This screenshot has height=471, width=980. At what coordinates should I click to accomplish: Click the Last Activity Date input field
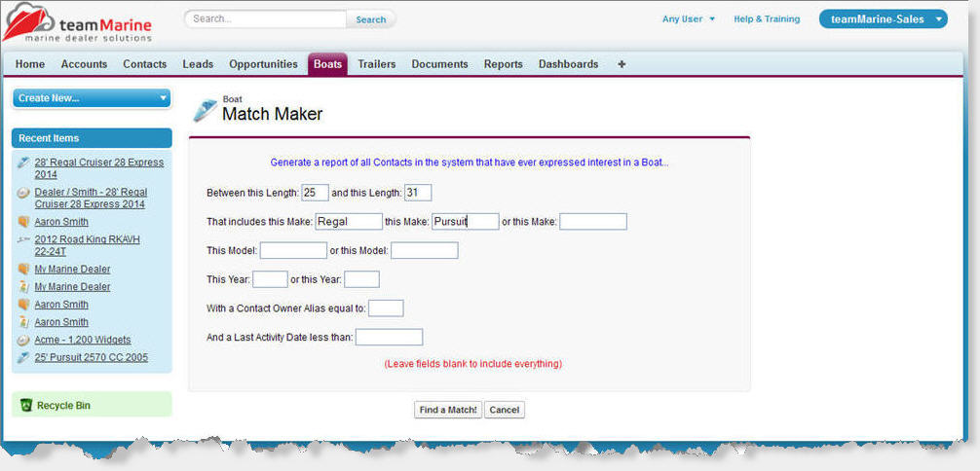[389, 338]
